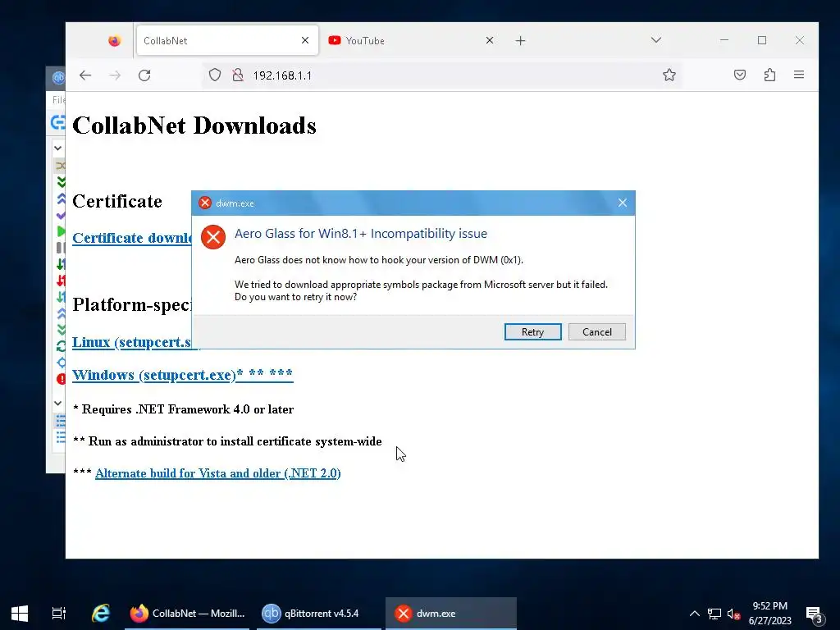Select the red Errored filter in qBittorrent
The width and height of the screenshot is (840, 630).
(x=61, y=379)
